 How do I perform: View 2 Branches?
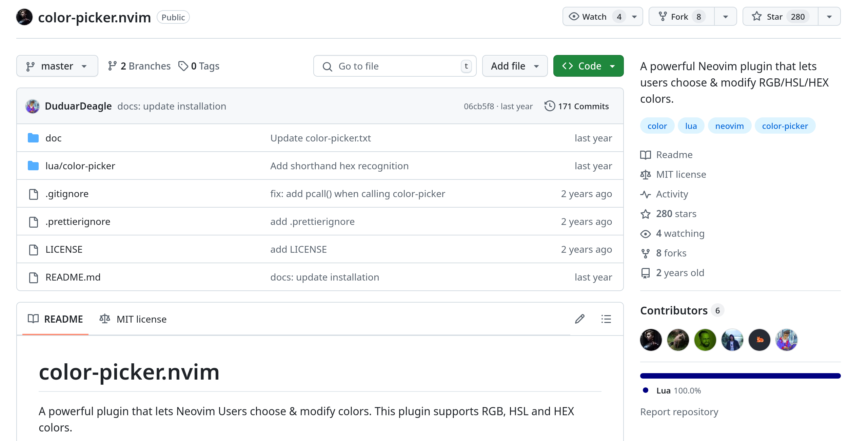point(139,66)
